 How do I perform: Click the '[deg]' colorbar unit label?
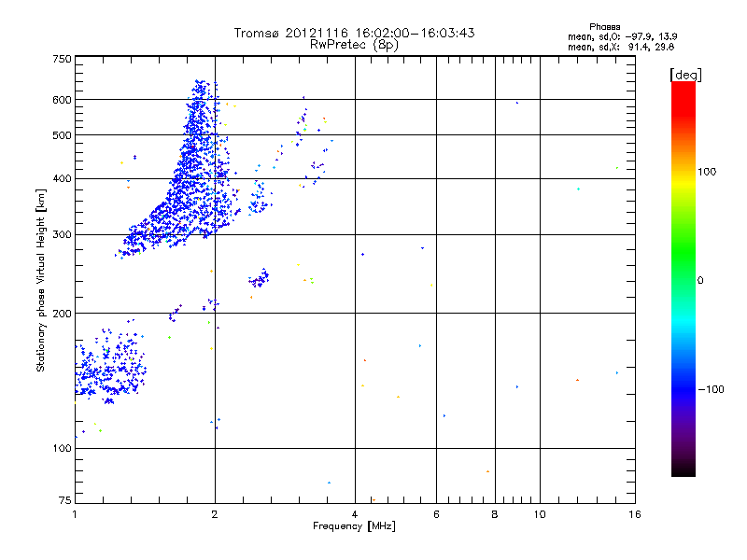685,76
